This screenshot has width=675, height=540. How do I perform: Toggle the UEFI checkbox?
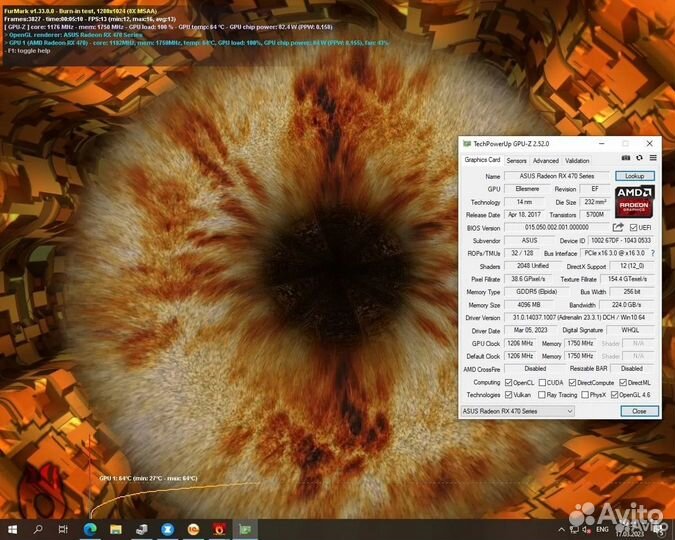point(632,227)
